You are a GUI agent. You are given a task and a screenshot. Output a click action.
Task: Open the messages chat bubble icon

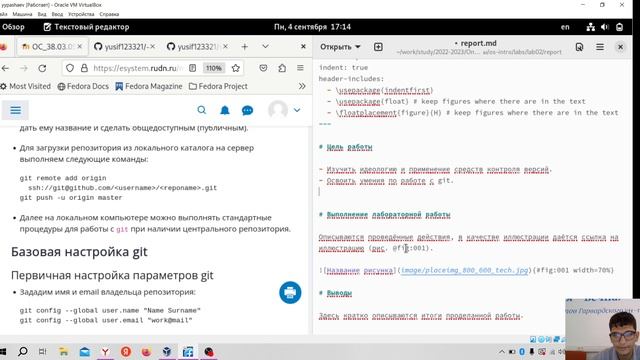pos(247,110)
